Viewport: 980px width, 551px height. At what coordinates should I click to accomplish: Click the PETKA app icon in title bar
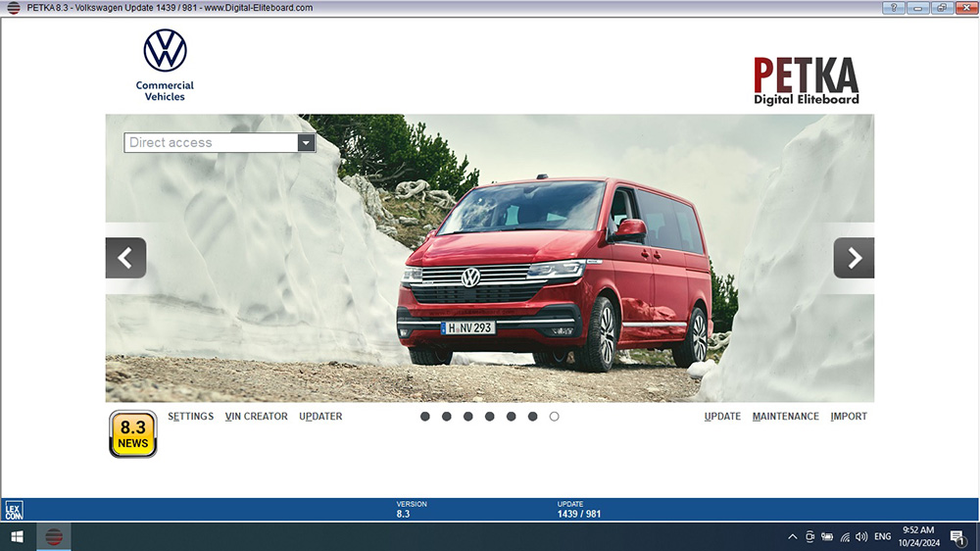13,8
